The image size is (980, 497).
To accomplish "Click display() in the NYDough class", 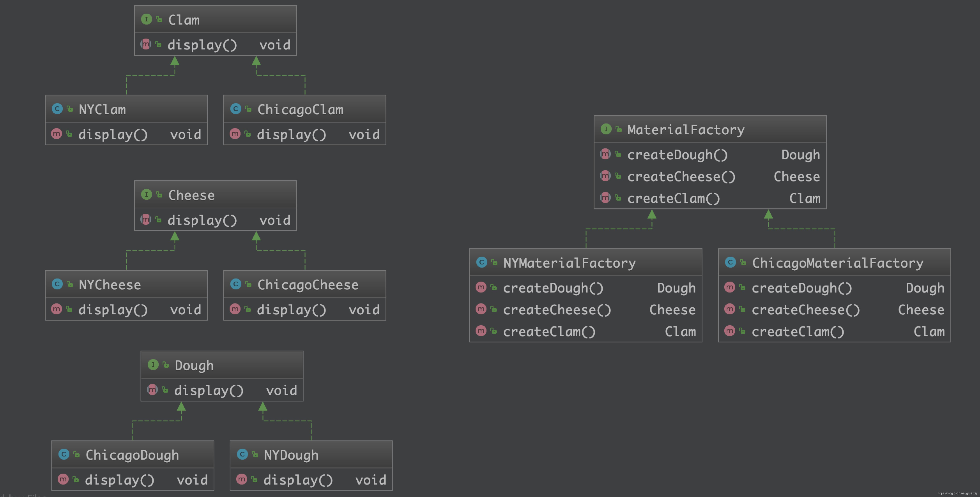I will (x=298, y=480).
